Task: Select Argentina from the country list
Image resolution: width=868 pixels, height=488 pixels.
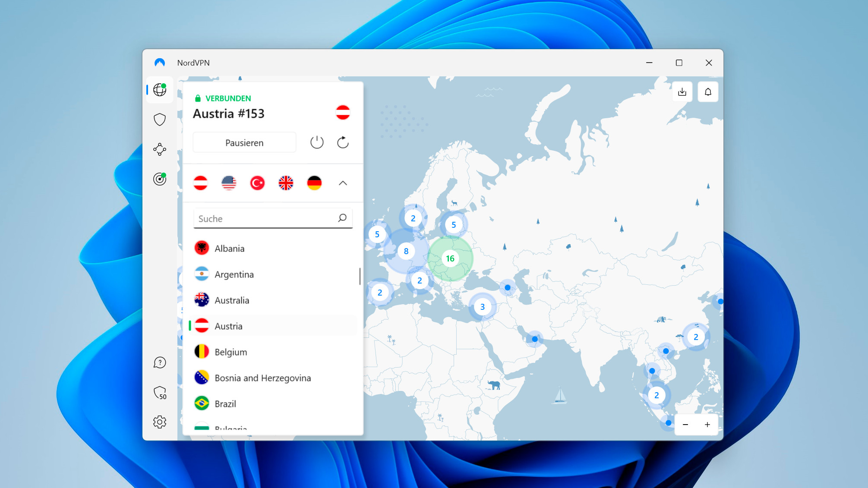Action: pyautogui.click(x=273, y=274)
